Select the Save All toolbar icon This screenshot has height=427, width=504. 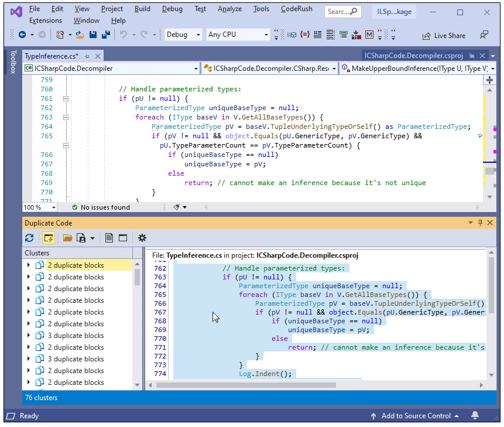pos(105,34)
